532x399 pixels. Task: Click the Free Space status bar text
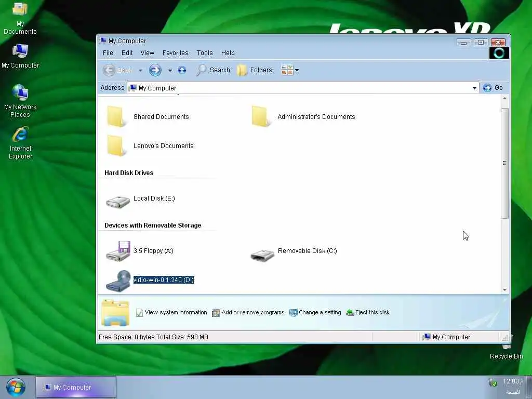(153, 337)
